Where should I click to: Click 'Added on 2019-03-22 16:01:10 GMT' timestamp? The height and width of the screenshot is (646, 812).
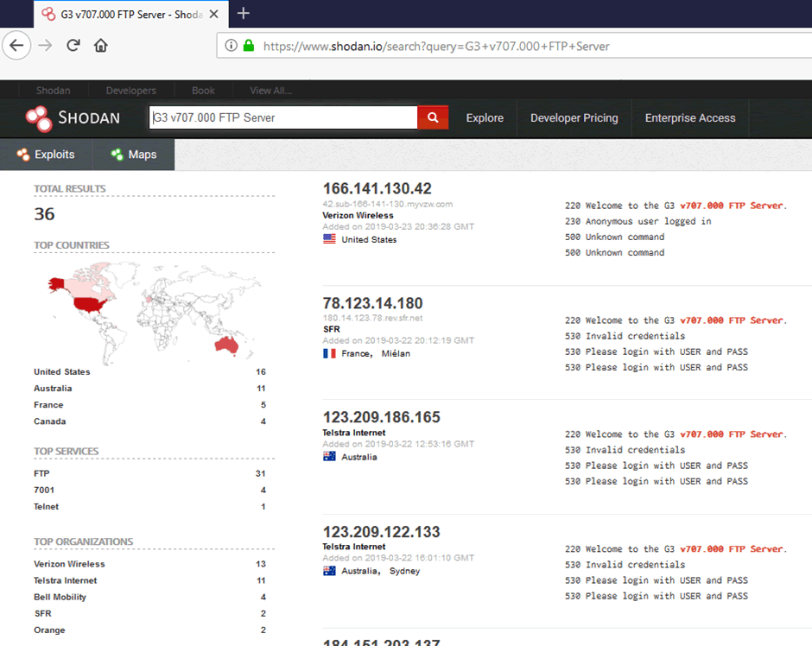pos(398,558)
